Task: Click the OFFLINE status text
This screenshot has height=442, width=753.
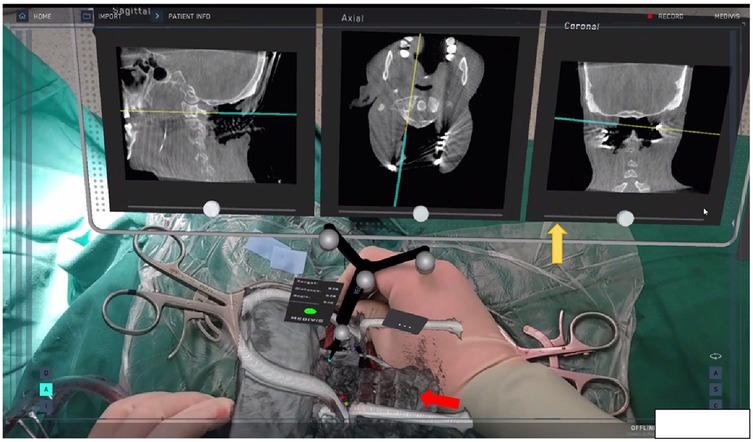Action: click(x=643, y=428)
